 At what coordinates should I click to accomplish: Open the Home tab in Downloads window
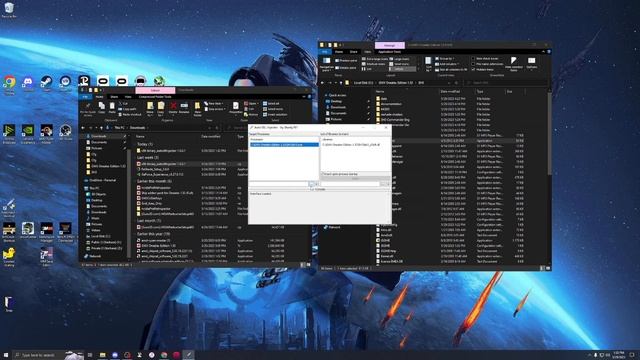pyautogui.click(x=100, y=97)
